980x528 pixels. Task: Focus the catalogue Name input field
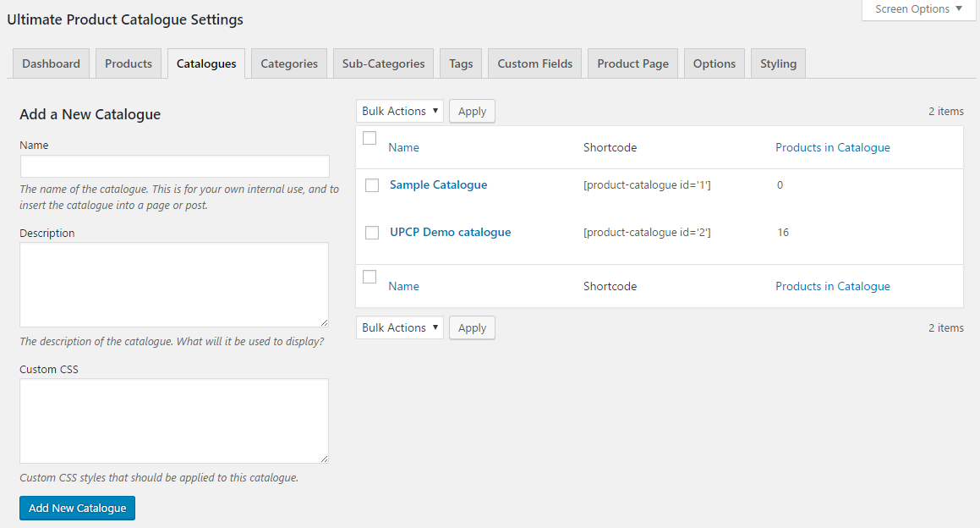[x=174, y=166]
